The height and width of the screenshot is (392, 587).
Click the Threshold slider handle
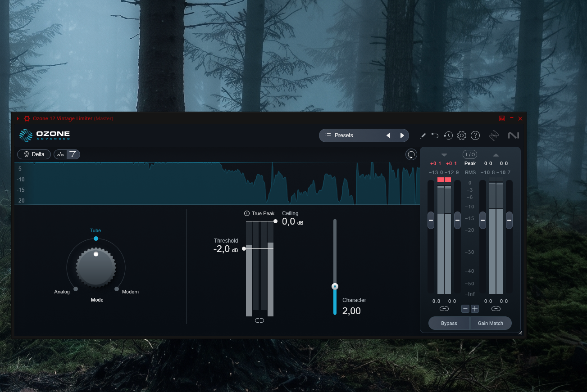pos(244,248)
